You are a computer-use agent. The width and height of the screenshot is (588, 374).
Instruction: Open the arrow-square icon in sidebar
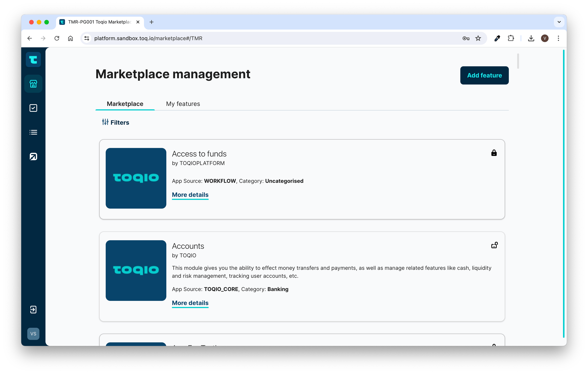33,157
